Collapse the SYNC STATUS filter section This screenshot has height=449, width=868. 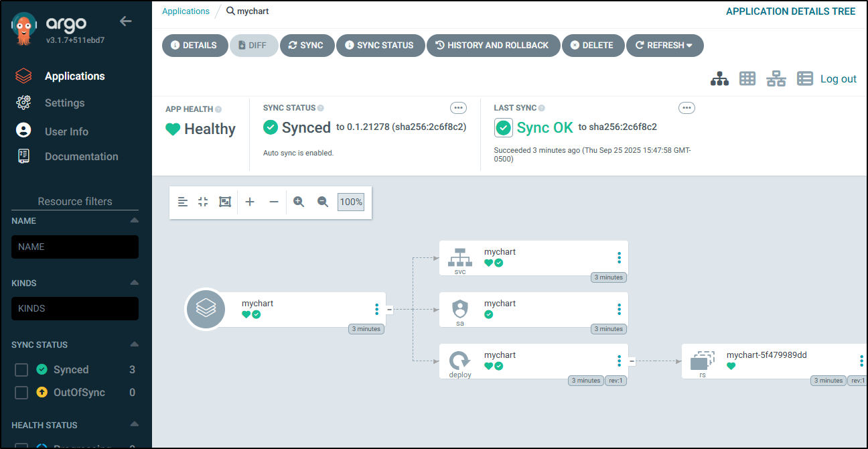point(134,344)
